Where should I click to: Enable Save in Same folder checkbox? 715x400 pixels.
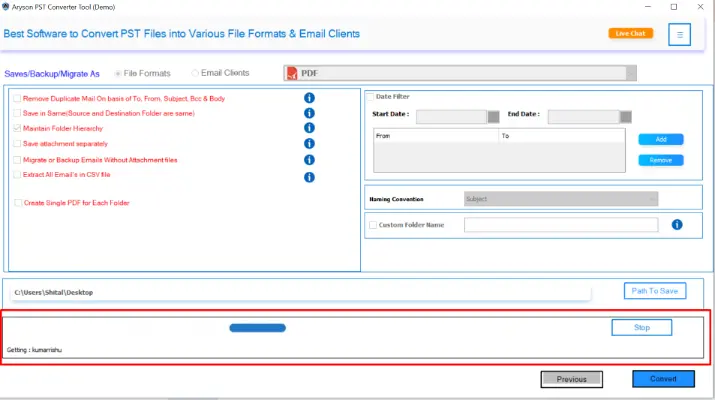tap(17, 113)
